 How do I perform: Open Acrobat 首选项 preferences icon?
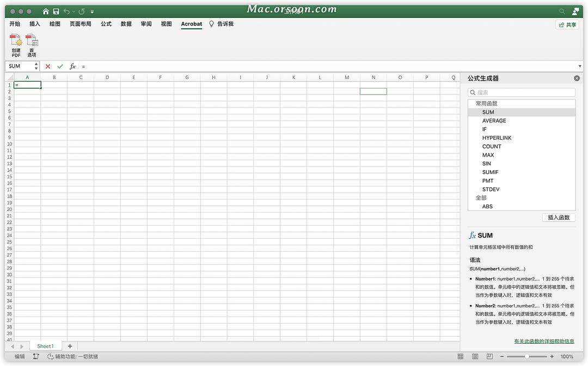point(32,45)
